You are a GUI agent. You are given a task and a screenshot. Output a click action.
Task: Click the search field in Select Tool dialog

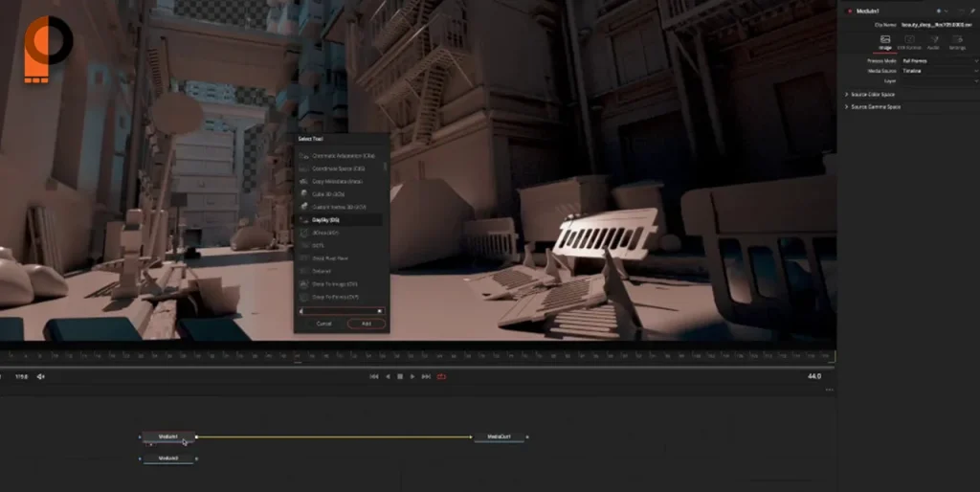[341, 311]
